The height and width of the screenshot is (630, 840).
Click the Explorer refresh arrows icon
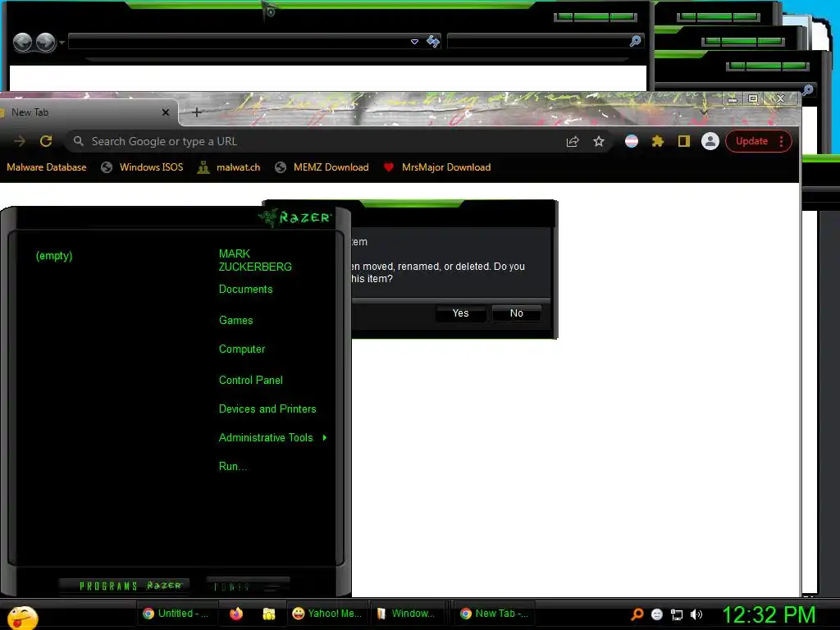point(433,41)
